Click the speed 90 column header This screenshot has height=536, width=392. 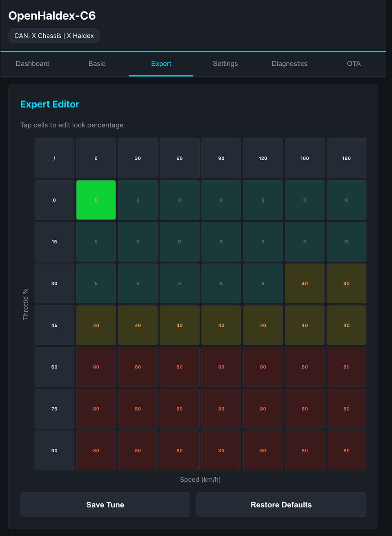coord(221,158)
